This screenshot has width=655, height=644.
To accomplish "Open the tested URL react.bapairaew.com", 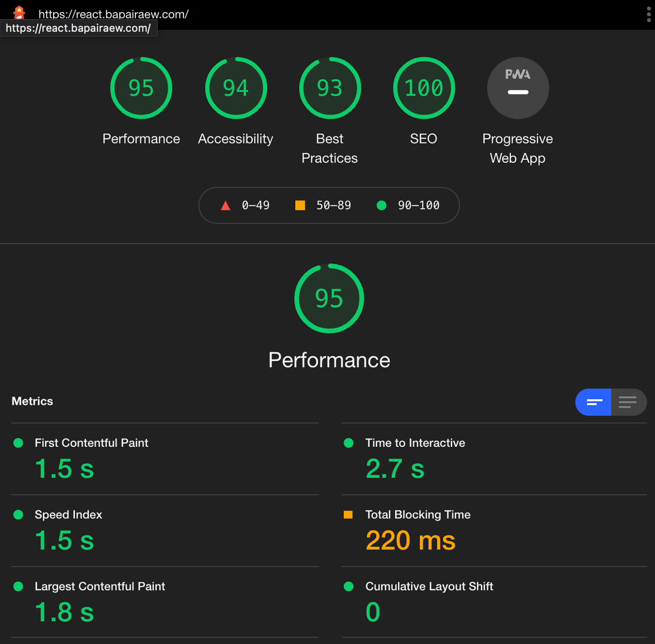I will coord(114,14).
